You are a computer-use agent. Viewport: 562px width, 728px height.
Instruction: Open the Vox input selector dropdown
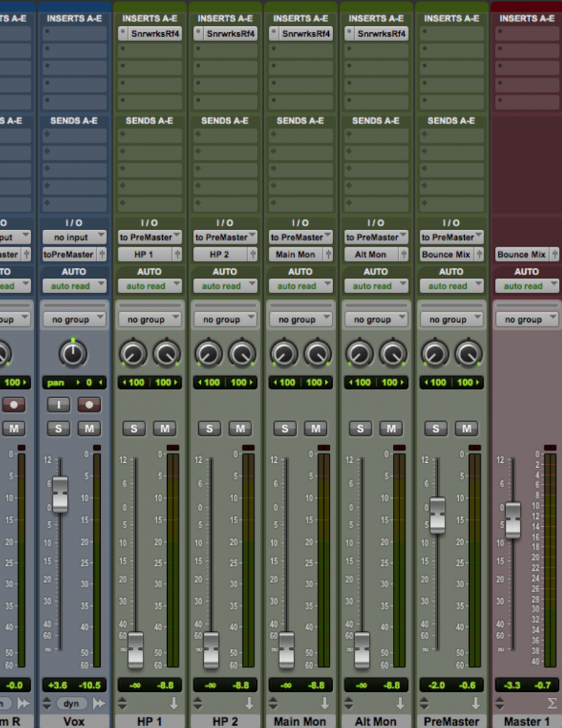[x=74, y=237]
